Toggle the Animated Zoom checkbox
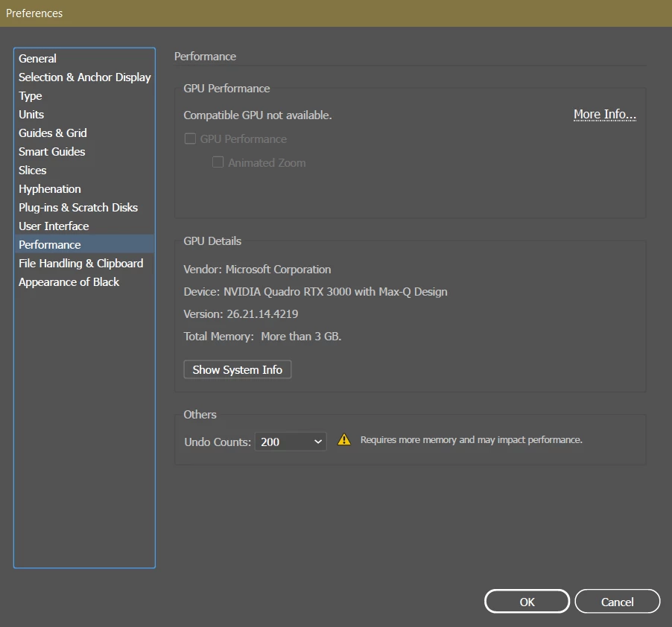Image resolution: width=672 pixels, height=627 pixels. [x=218, y=162]
